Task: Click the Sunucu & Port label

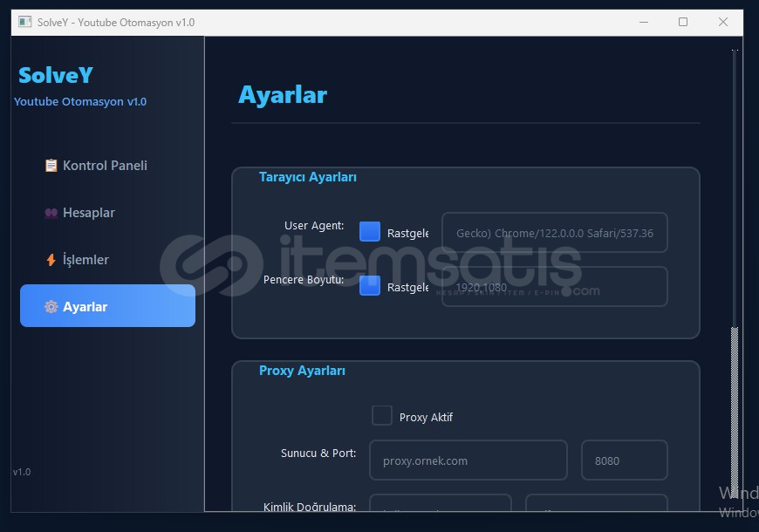Action: (x=318, y=454)
